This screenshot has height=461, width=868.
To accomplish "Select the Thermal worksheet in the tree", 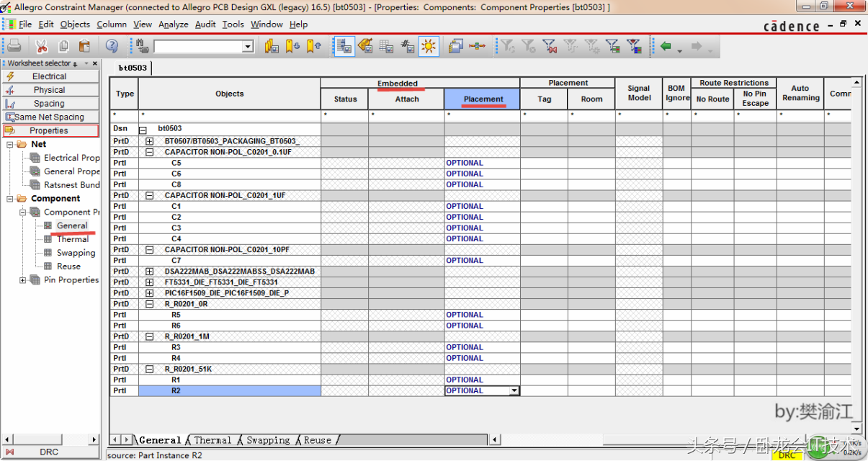I will coord(73,239).
